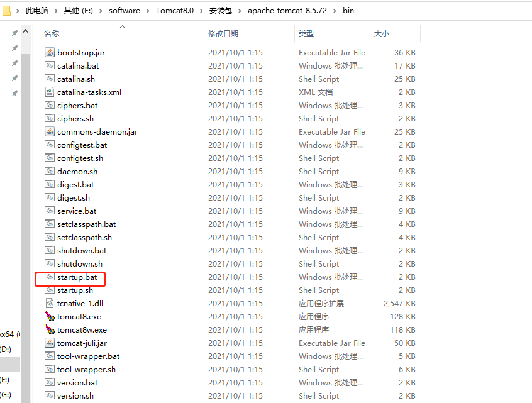The width and height of the screenshot is (532, 403).
Task: Click the folder icon in the address bar
Action: pos(6,11)
